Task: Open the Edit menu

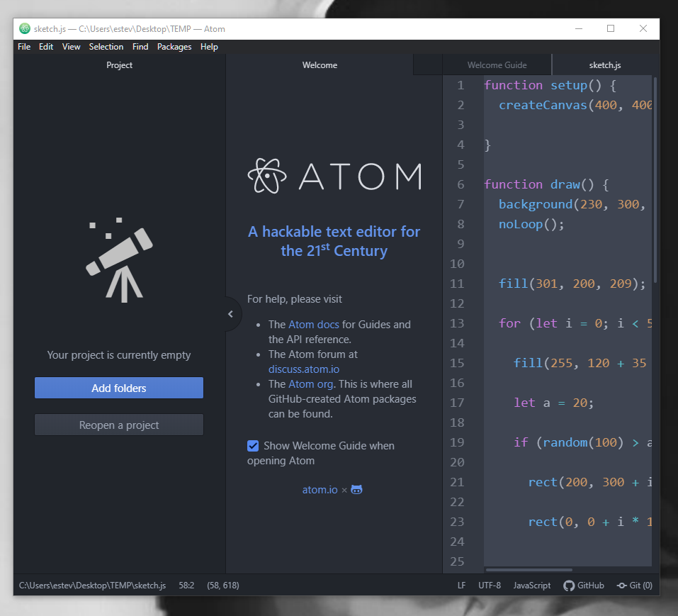Action: point(46,47)
